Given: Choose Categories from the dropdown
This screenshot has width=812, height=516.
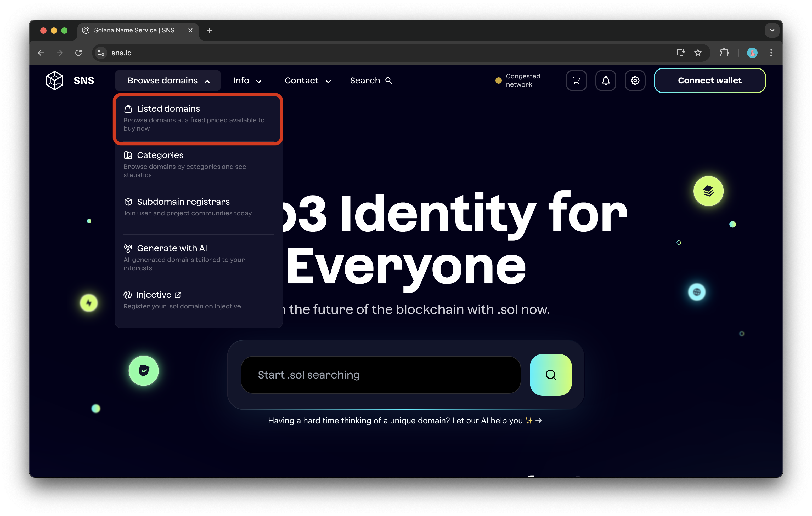Looking at the screenshot, I should click(x=160, y=155).
